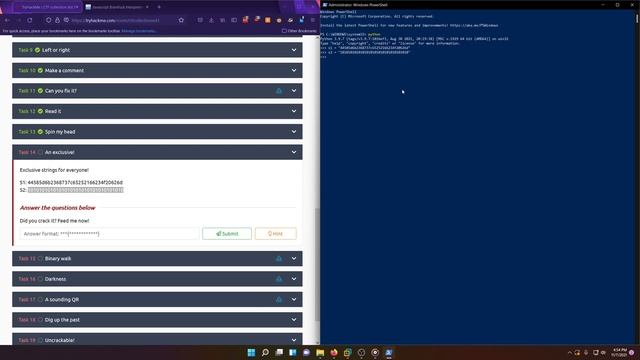Open Task 17 A sounding QR header
This screenshot has height=360, width=640.
(157, 299)
